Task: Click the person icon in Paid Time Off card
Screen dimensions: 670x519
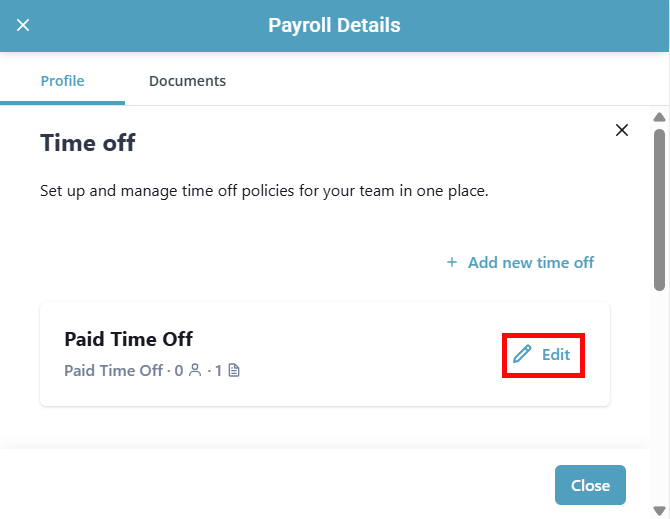Action: click(x=194, y=371)
